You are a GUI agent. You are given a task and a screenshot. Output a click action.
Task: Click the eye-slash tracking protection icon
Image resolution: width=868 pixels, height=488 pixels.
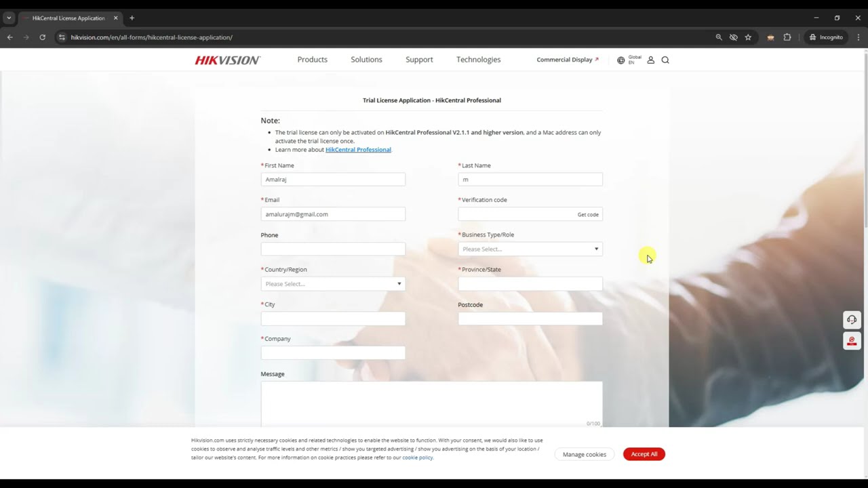pyautogui.click(x=734, y=37)
